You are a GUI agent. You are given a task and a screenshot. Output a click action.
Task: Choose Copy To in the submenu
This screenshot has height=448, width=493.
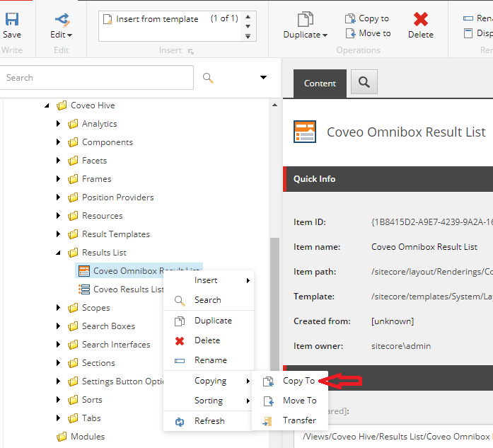click(298, 381)
